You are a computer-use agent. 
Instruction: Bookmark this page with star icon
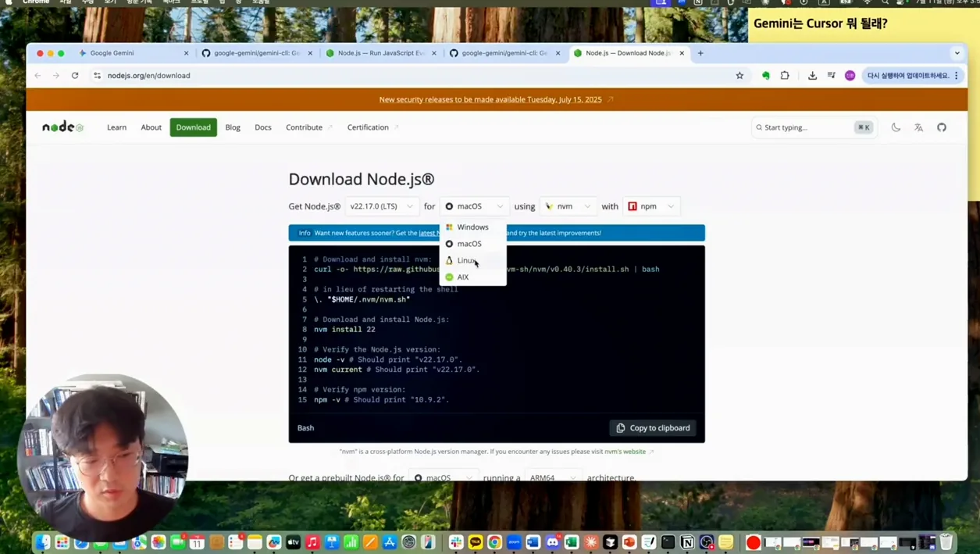739,76
